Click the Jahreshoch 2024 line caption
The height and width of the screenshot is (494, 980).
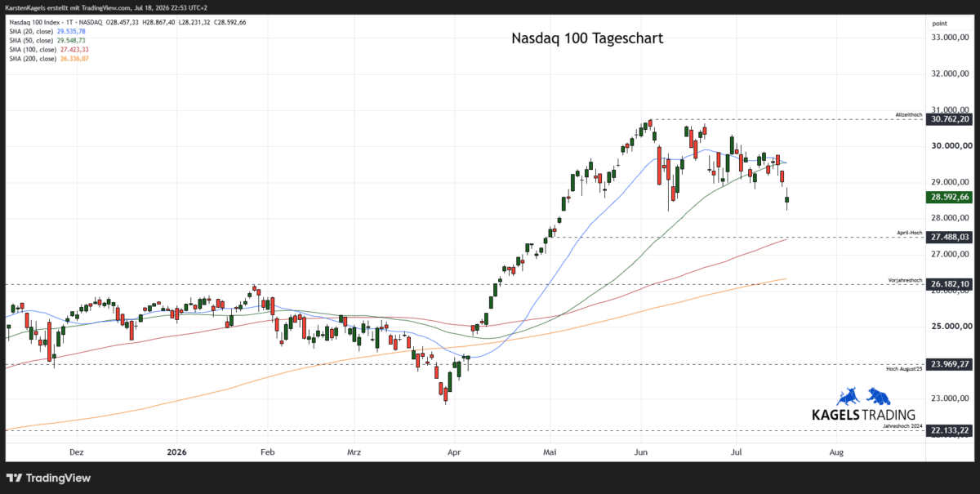coord(902,426)
